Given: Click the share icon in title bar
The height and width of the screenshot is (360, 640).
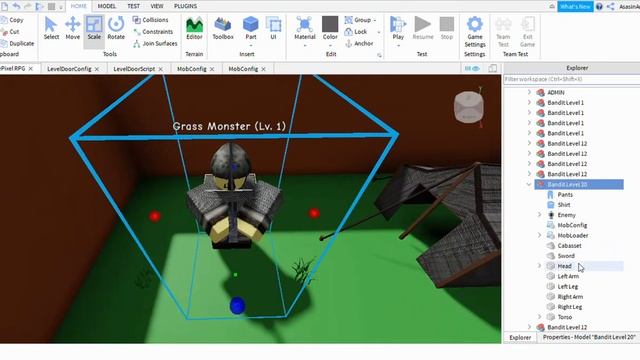Looking at the screenshot, I should (610, 7).
